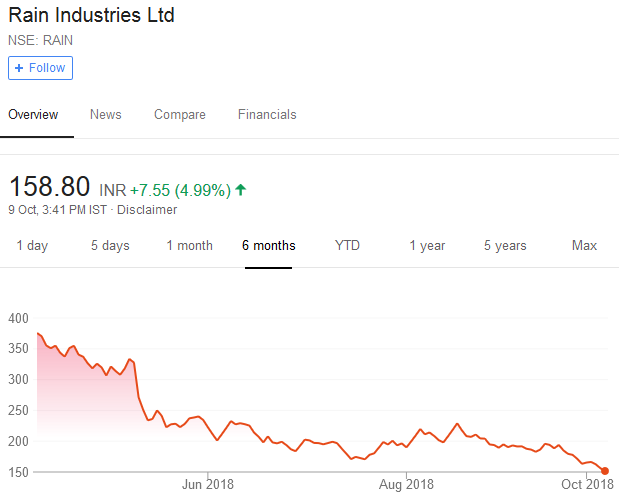This screenshot has width=619, height=498.
Task: Click the Follow button
Action: 40,68
